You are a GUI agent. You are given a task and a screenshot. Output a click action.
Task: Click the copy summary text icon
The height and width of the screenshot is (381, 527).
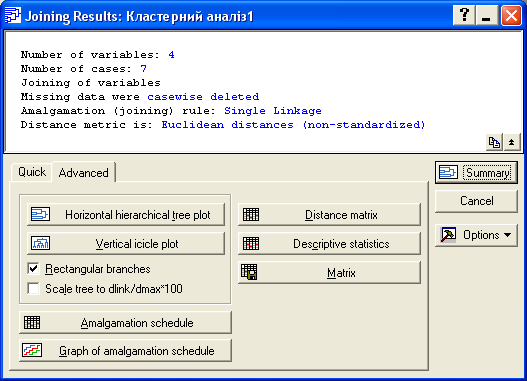pyautogui.click(x=494, y=142)
